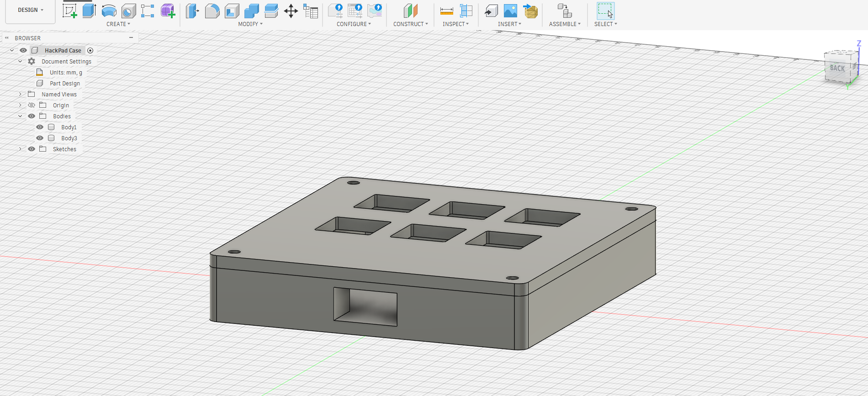Open the DESIGN workspace dropdown
Screen dimensions: 868x396
pos(31,10)
